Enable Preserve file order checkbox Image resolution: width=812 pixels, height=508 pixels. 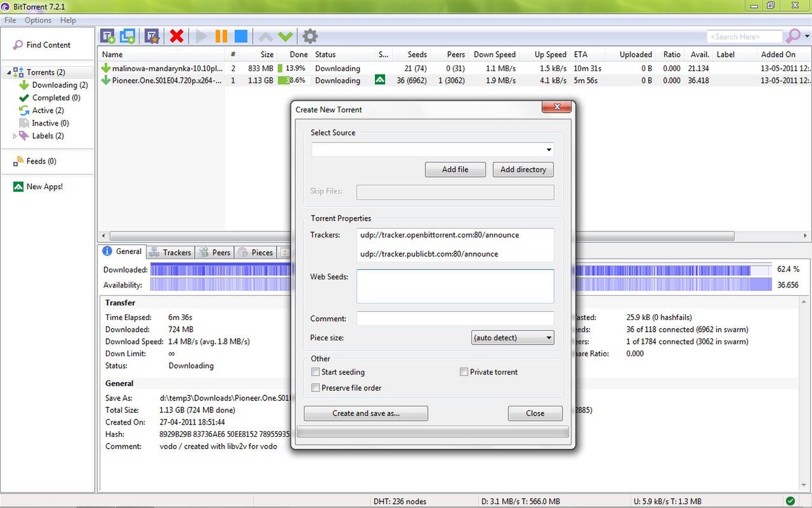[x=315, y=388]
